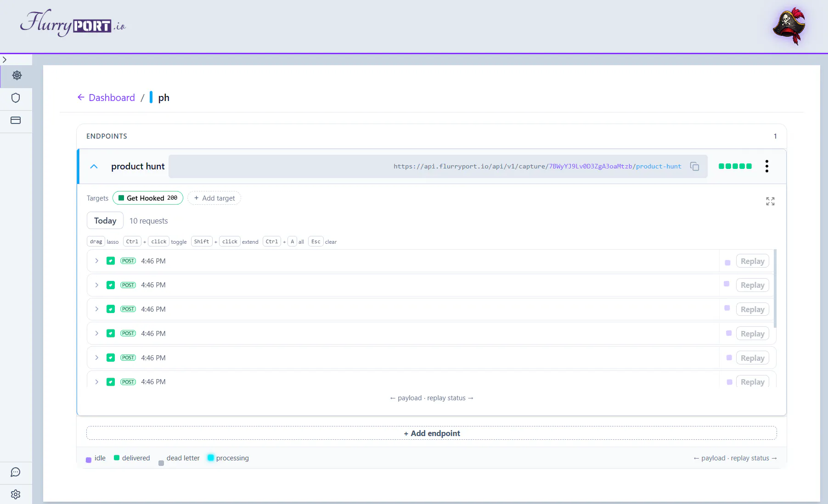The height and width of the screenshot is (504, 828).
Task: Toggle the fourth request's green checkbox
Action: 111,333
